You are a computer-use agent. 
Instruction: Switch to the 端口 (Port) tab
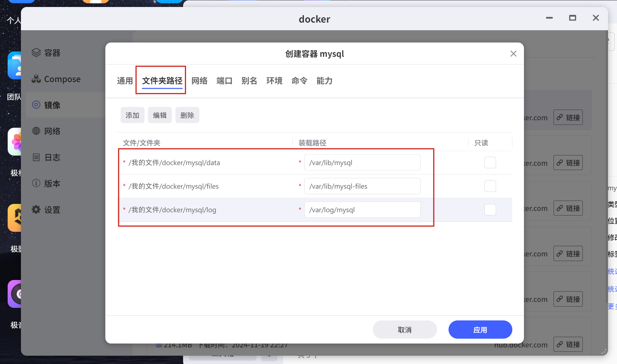(224, 81)
